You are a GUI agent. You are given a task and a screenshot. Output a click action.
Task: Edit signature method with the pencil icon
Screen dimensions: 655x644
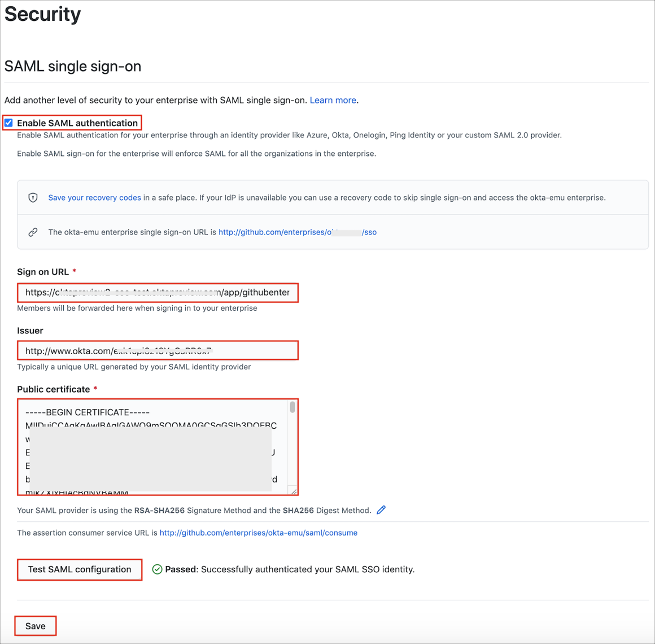381,510
